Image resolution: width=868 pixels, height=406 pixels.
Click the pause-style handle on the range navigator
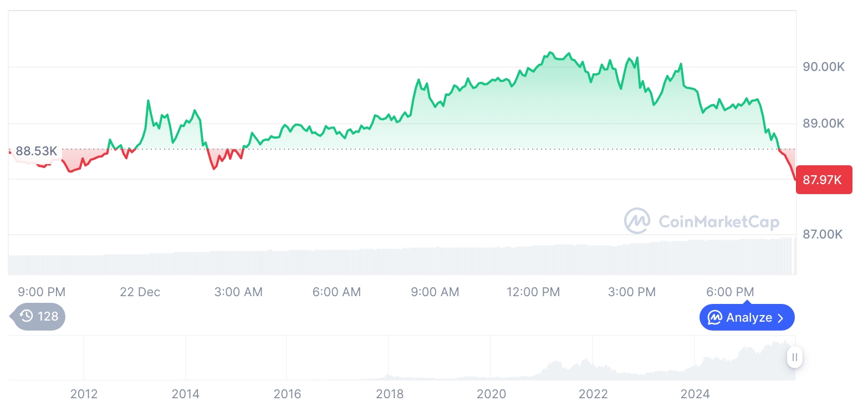pyautogui.click(x=795, y=357)
